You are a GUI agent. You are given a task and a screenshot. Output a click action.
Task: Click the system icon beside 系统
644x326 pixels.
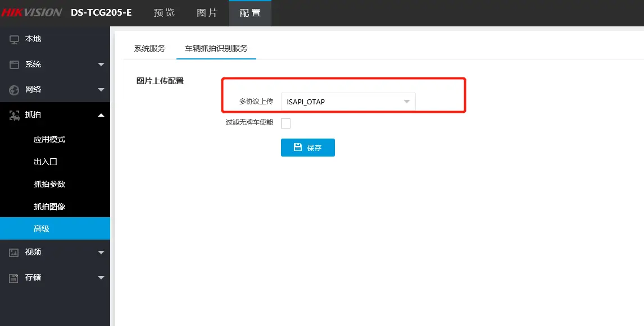[x=14, y=65]
